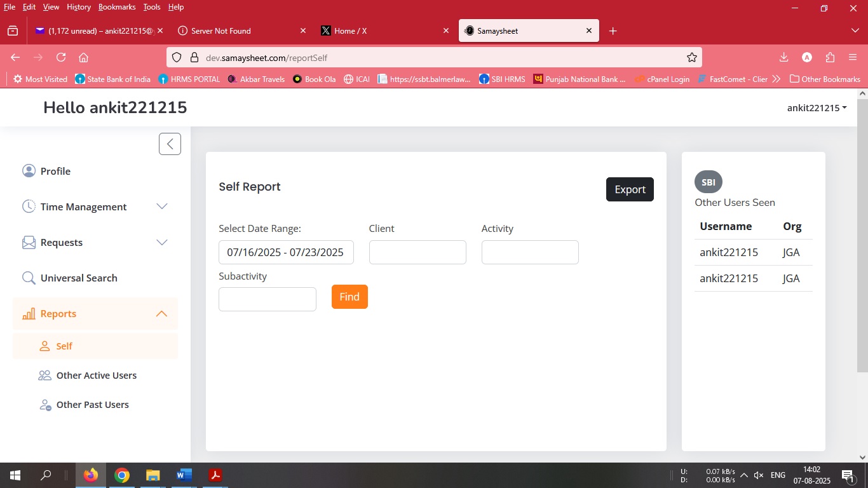Click the browser home icon
The image size is (868, 488).
click(83, 57)
